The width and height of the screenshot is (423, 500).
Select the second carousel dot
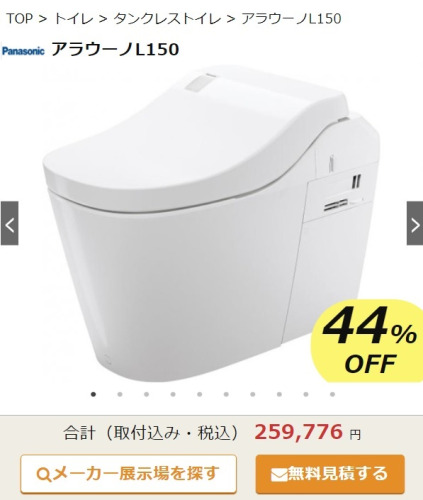pos(120,394)
